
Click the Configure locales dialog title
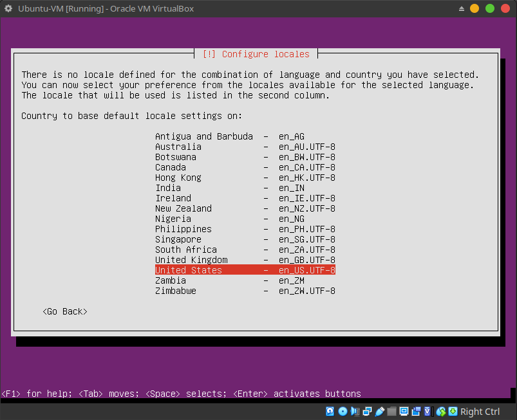[256, 54]
